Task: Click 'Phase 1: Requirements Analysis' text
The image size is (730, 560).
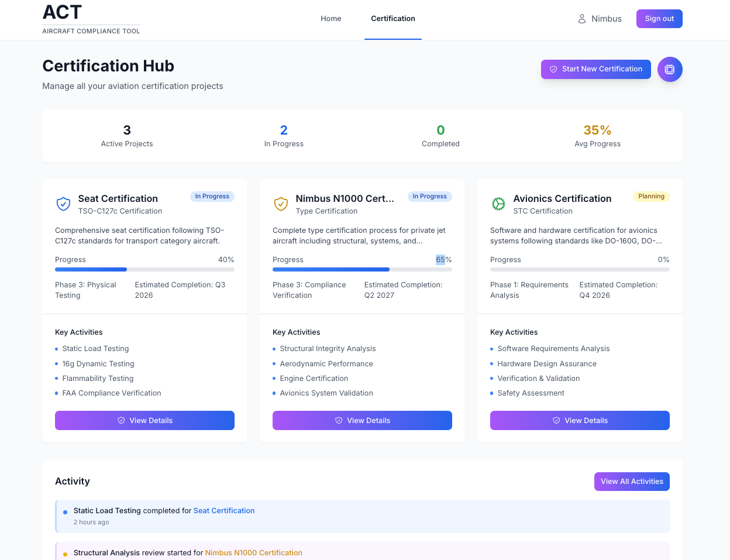Action: click(529, 290)
